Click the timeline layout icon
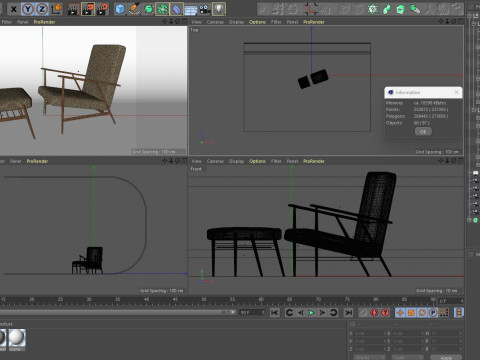This screenshot has height=360, width=480. tap(459, 313)
